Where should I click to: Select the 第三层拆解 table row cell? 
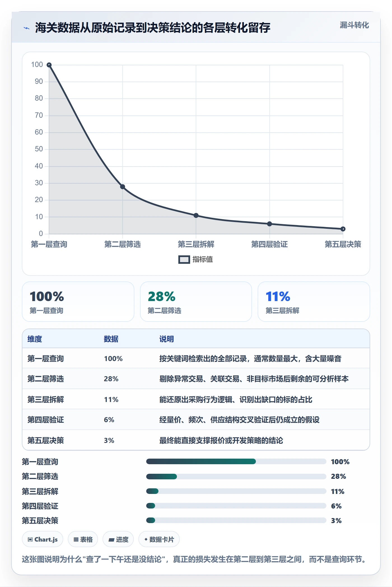tap(46, 399)
